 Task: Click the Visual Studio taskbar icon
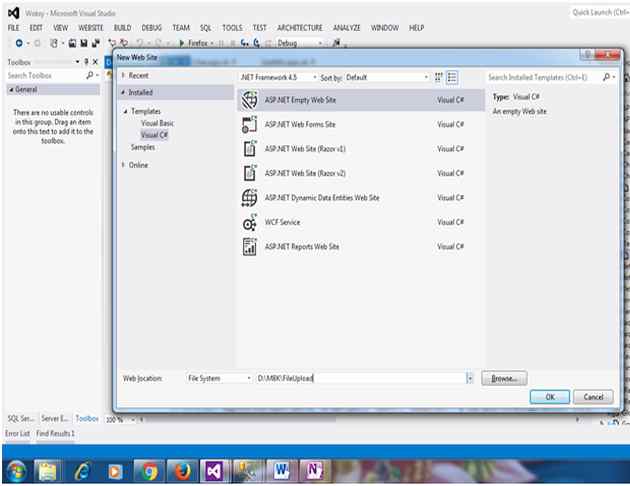215,471
